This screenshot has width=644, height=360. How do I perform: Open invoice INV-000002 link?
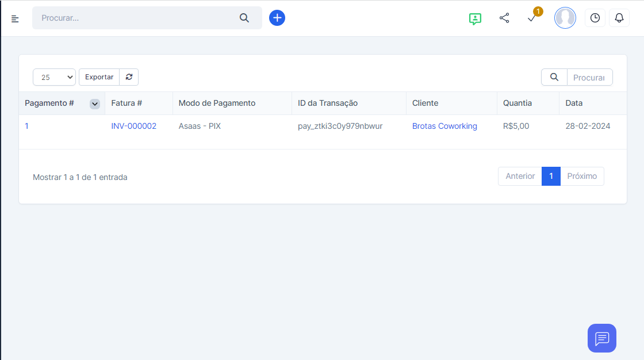[133, 126]
